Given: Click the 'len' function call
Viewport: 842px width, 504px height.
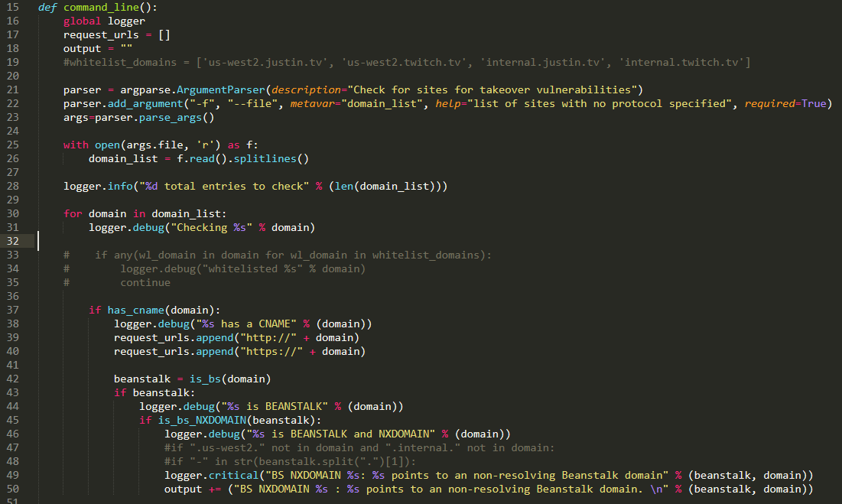Looking at the screenshot, I should [x=343, y=187].
